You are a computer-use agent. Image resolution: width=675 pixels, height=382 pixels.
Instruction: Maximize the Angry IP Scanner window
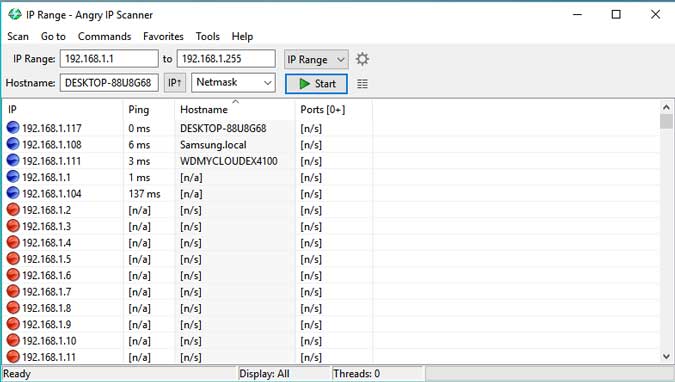[616, 14]
